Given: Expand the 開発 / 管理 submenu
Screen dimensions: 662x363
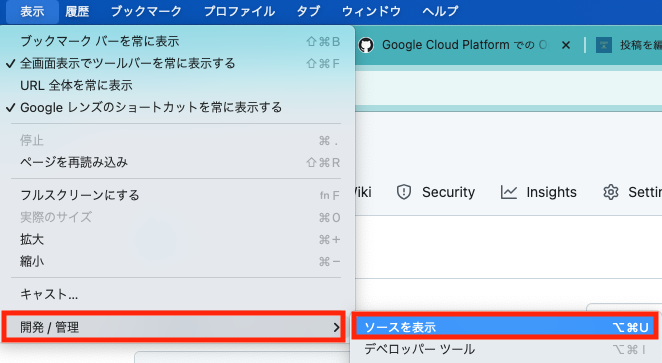Looking at the screenshot, I should [x=174, y=327].
